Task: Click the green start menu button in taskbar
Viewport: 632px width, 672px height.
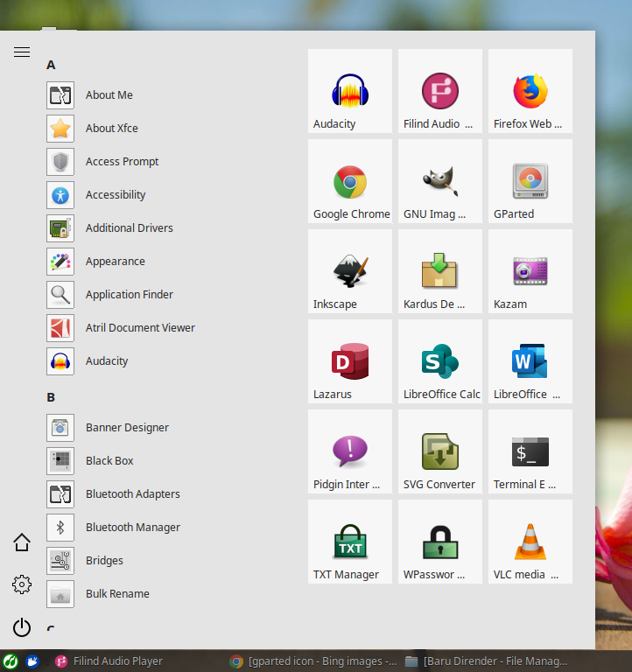Action: 11,661
